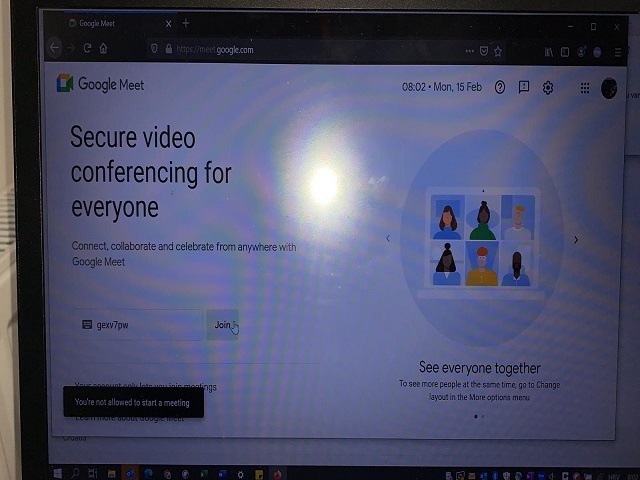Open the Windows Start menu
The image size is (640, 480).
[x=58, y=473]
